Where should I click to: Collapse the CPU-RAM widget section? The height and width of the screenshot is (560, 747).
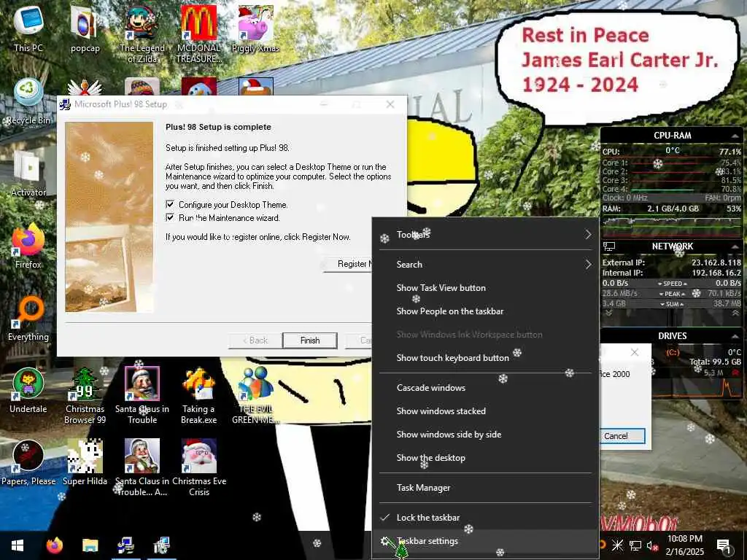tap(735, 136)
